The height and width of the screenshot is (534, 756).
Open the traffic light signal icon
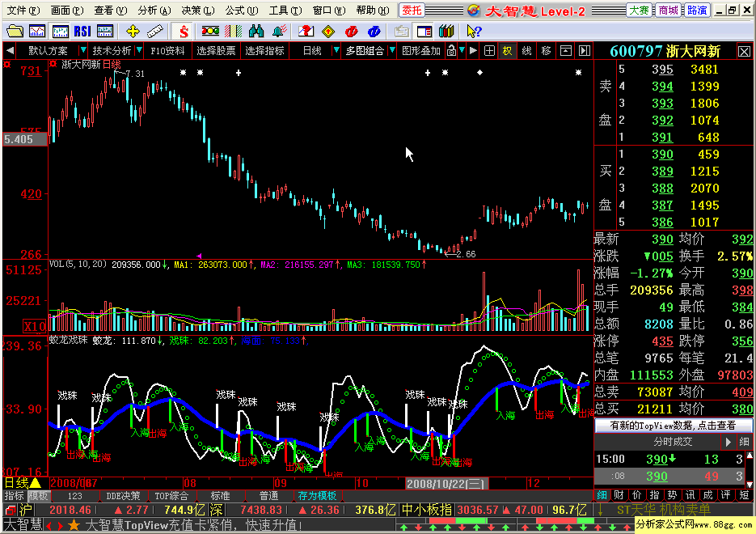[x=211, y=32]
